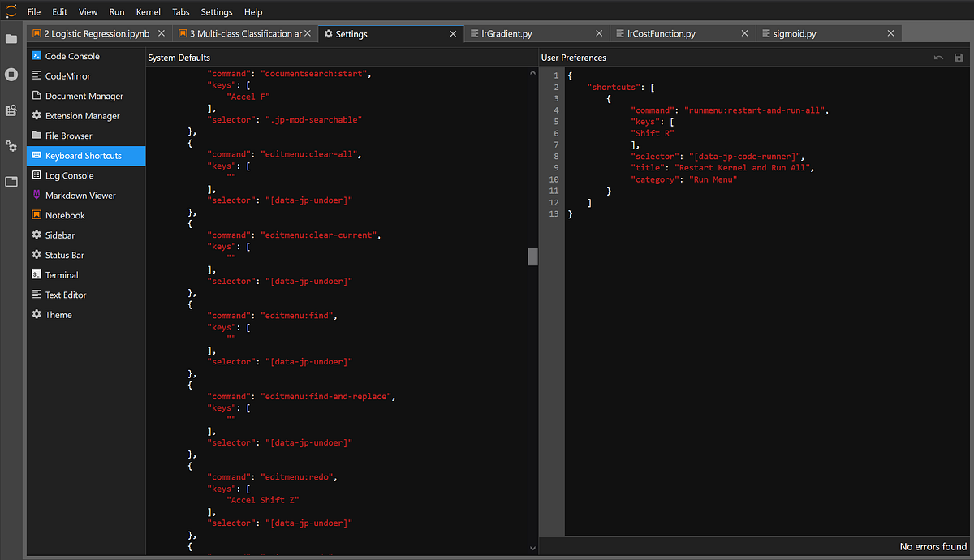The height and width of the screenshot is (560, 974).
Task: Open the Settings menu
Action: point(217,12)
